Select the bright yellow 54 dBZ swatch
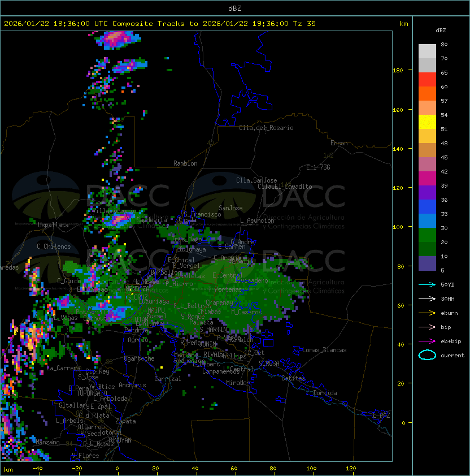 click(x=427, y=122)
